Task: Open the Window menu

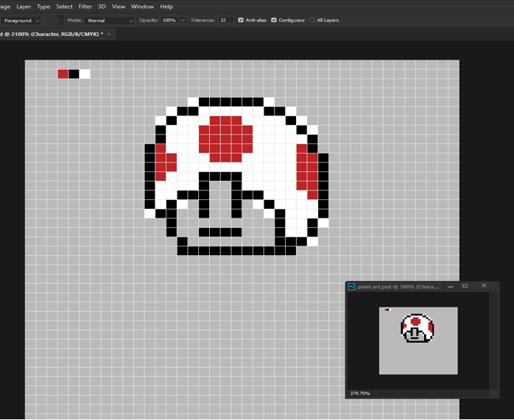Action: 142,7
